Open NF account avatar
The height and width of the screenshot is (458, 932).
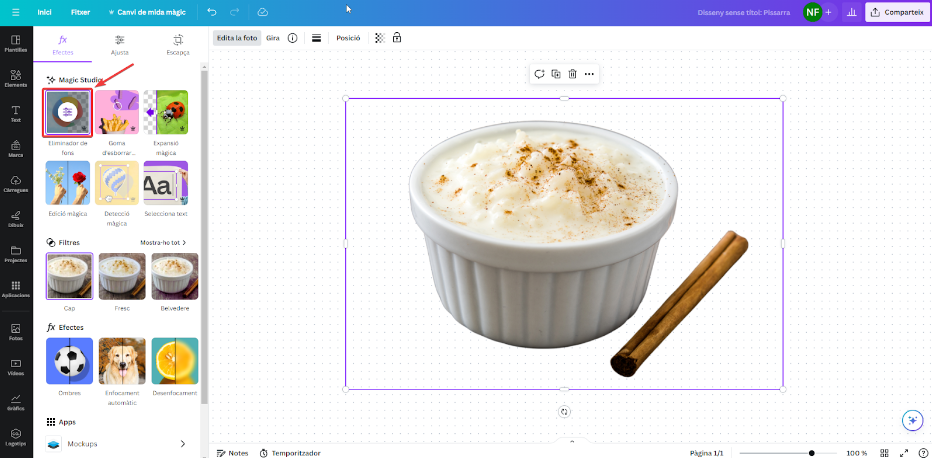813,12
